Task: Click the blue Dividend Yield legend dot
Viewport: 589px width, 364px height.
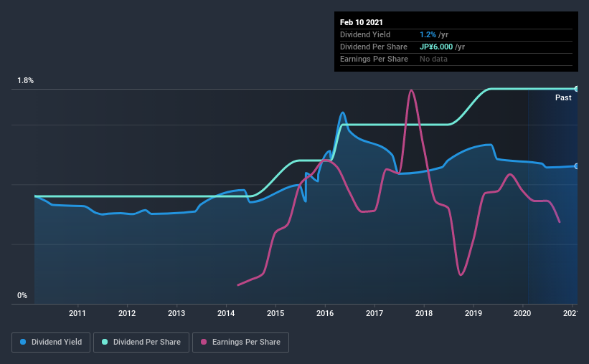Action: tap(23, 342)
